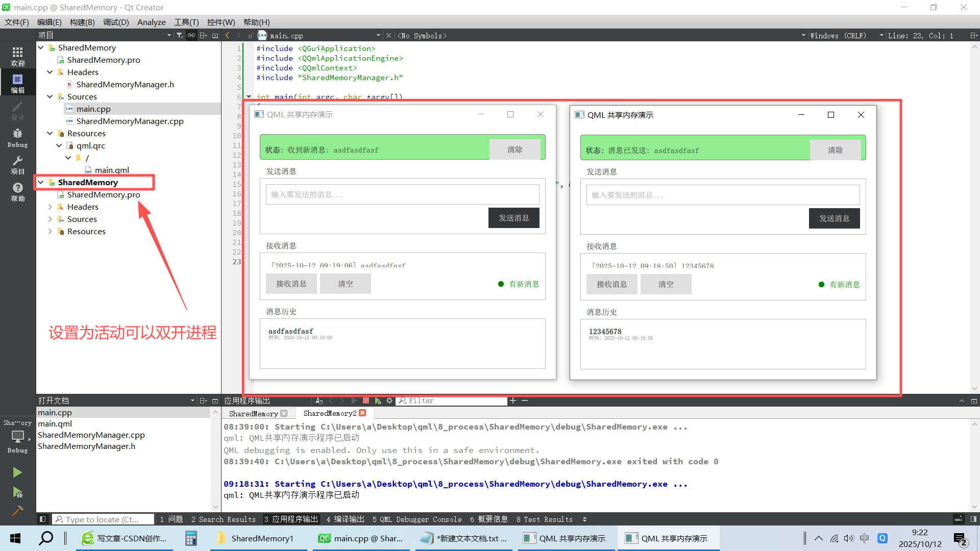980x551 pixels.
Task: Click the filter tree icon in Projects pane
Action: (180, 35)
